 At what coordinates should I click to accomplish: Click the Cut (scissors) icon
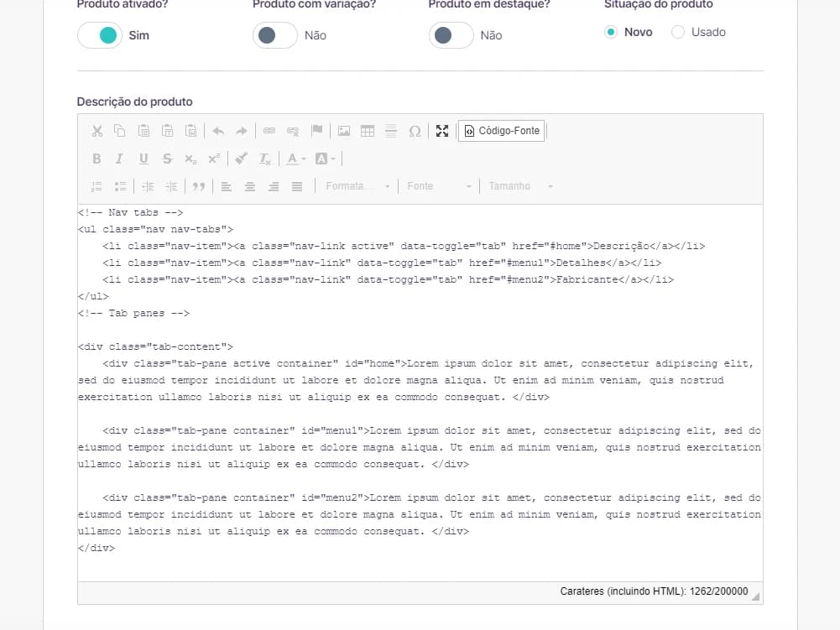click(x=97, y=131)
